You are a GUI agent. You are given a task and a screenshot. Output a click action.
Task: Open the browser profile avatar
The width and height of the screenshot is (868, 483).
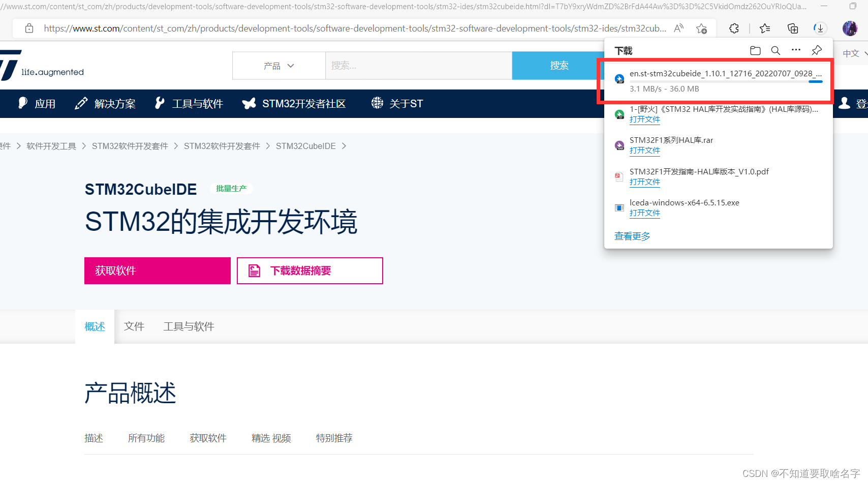coord(850,28)
